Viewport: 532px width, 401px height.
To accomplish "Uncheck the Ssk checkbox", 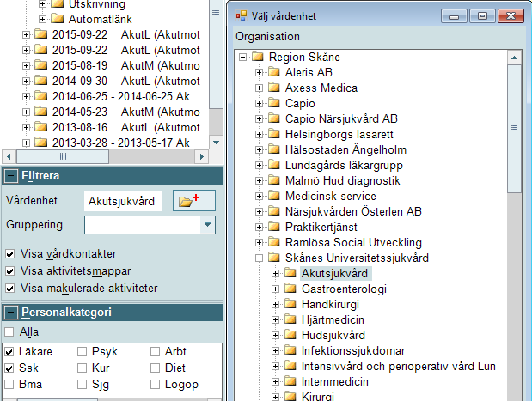I will click(9, 368).
